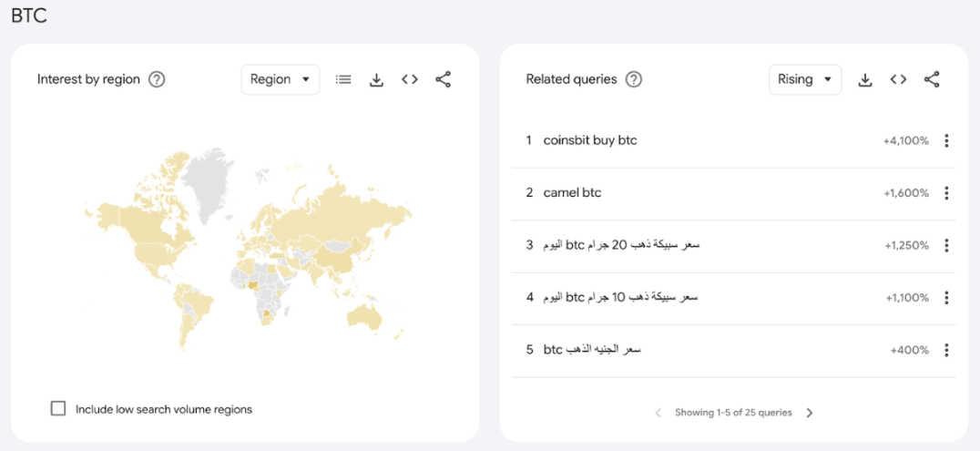Open the Rising dropdown in Related queries

coord(804,79)
